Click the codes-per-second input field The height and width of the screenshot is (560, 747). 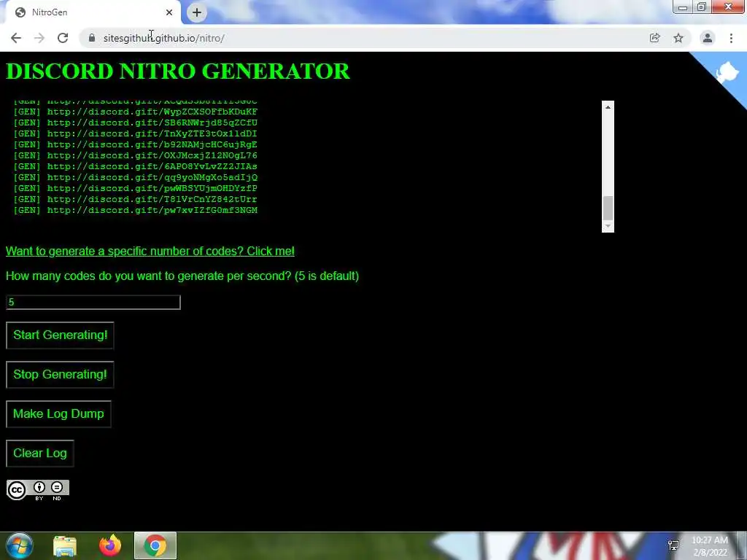click(93, 303)
